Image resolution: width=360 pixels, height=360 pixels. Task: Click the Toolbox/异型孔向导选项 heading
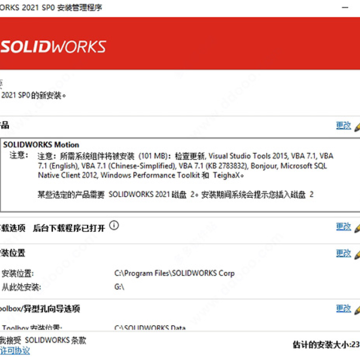point(40,309)
